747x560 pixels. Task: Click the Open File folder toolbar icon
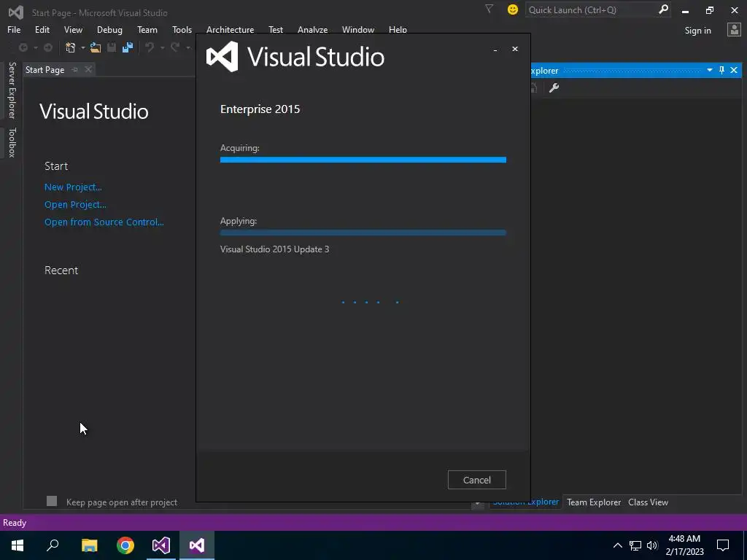96,47
